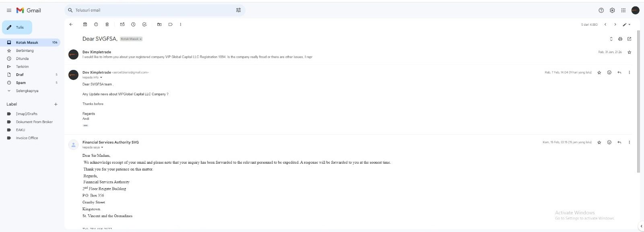
Task: Open Google apps grid
Action: 623,10
